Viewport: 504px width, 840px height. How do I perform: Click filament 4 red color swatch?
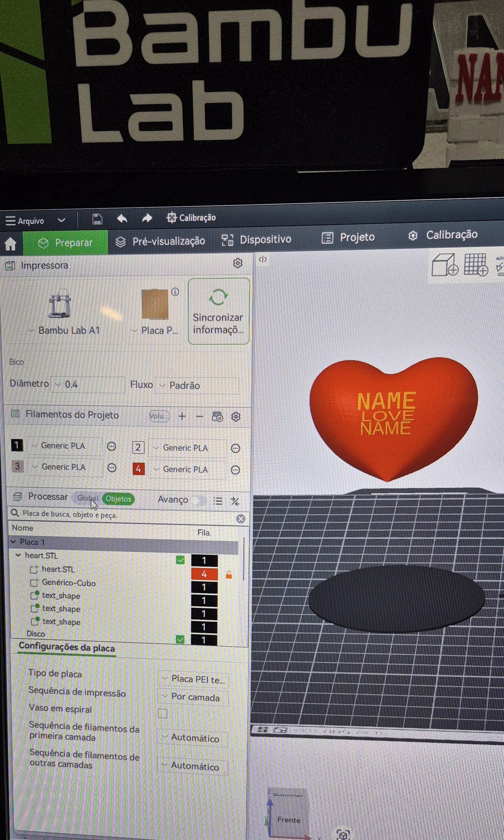pos(139,469)
